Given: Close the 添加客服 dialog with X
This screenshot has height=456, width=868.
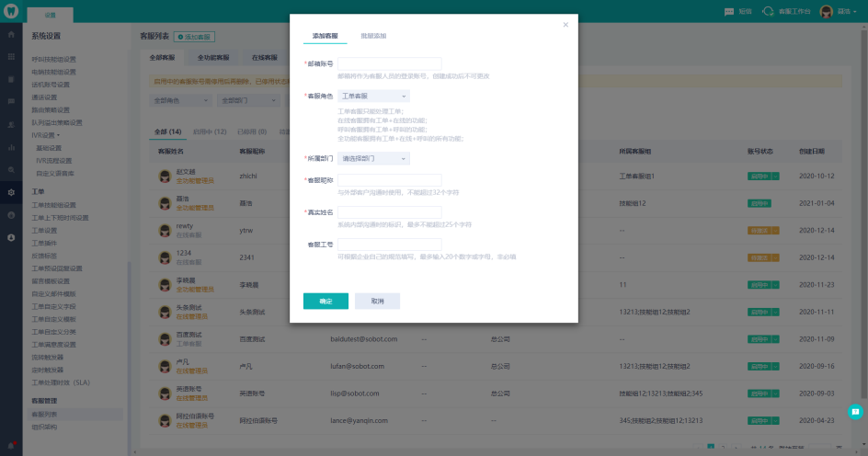Looking at the screenshot, I should (x=565, y=25).
